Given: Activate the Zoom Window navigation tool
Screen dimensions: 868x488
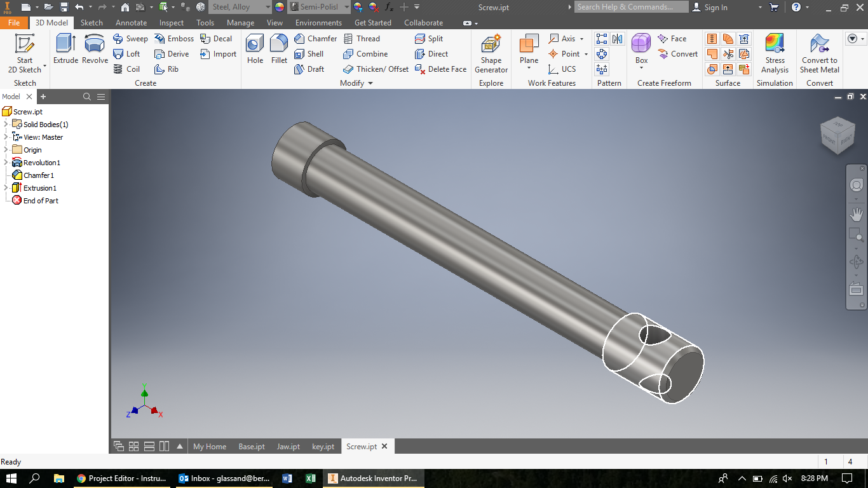Looking at the screenshot, I should click(x=857, y=235).
